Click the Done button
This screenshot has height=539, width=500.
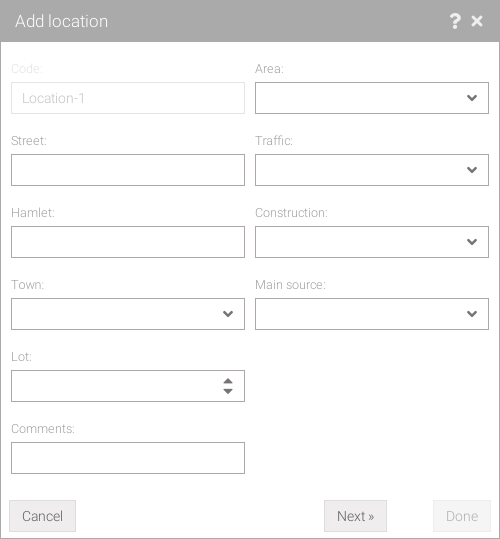462,516
